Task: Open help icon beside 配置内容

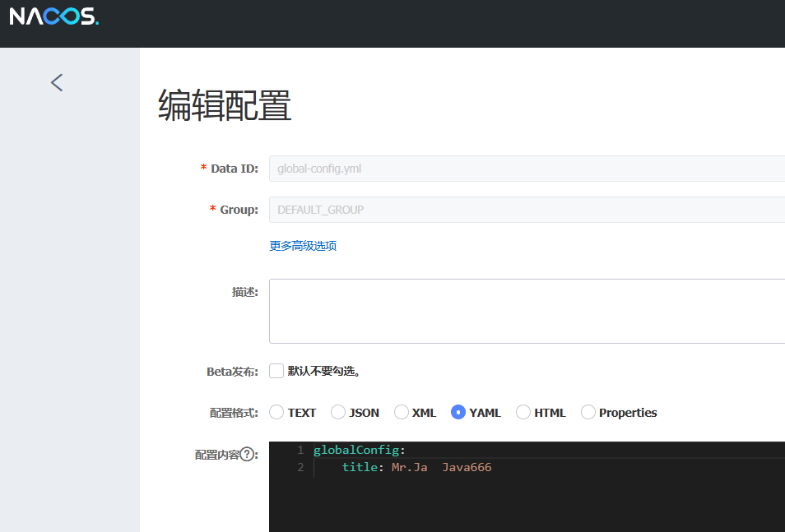Action: coord(247,455)
